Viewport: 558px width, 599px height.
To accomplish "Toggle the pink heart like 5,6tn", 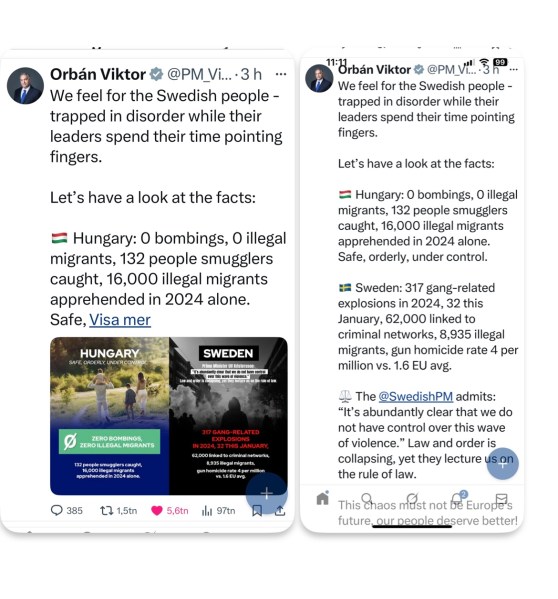I will tap(157, 510).
